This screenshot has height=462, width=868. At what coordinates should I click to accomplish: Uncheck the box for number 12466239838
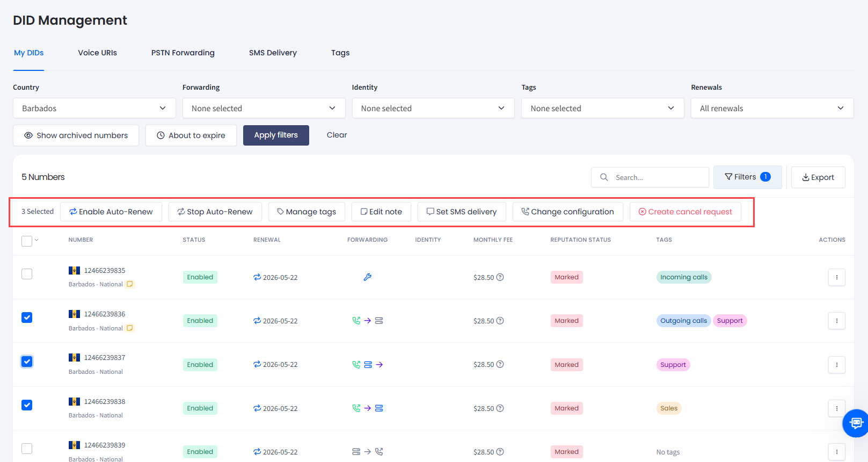[x=27, y=405]
